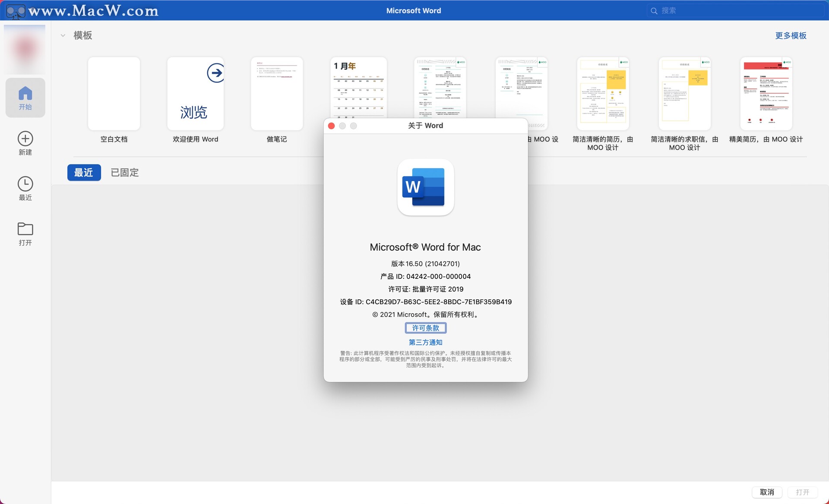This screenshot has width=829, height=504.
Task: Go to the 开始 home sidebar icon
Action: pyautogui.click(x=25, y=98)
